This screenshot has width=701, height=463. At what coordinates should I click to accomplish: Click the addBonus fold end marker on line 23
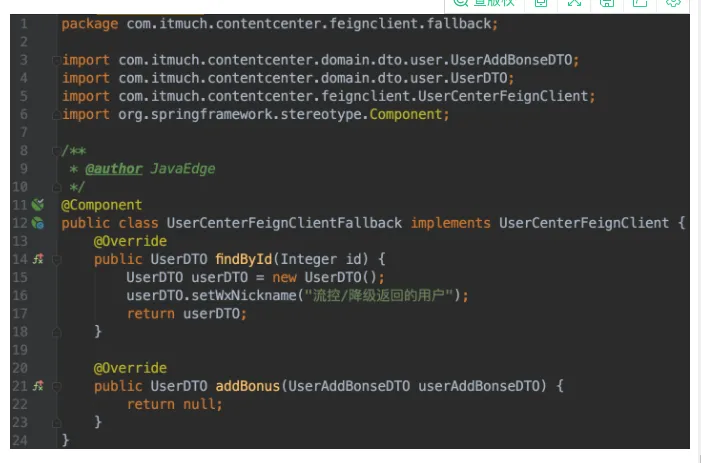56,422
